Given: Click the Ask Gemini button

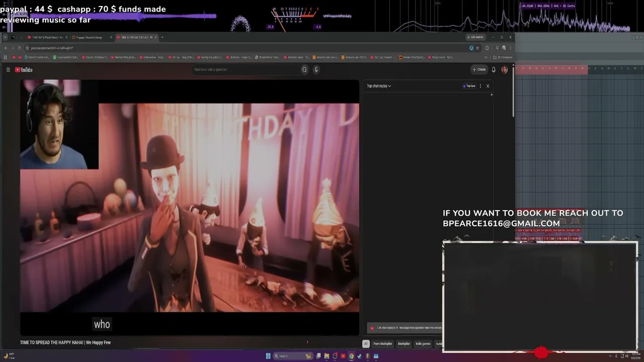Looking at the screenshot, I should coord(475,37).
